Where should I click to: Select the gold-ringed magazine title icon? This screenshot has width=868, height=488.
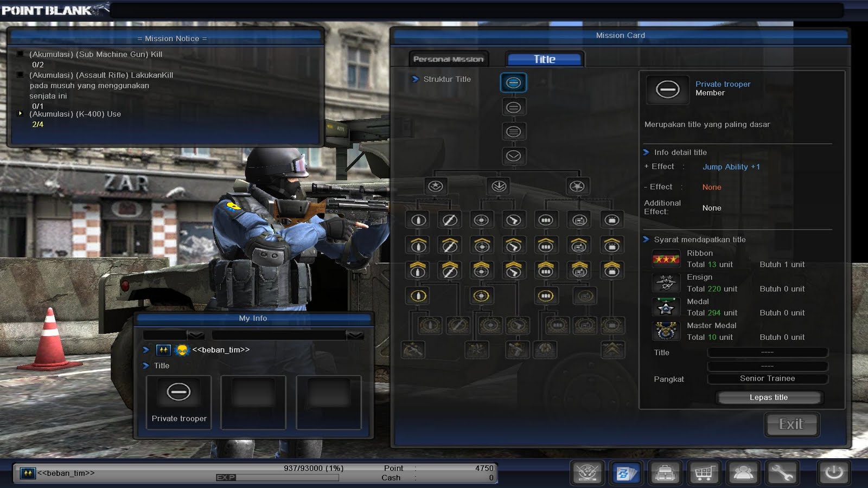546,296
